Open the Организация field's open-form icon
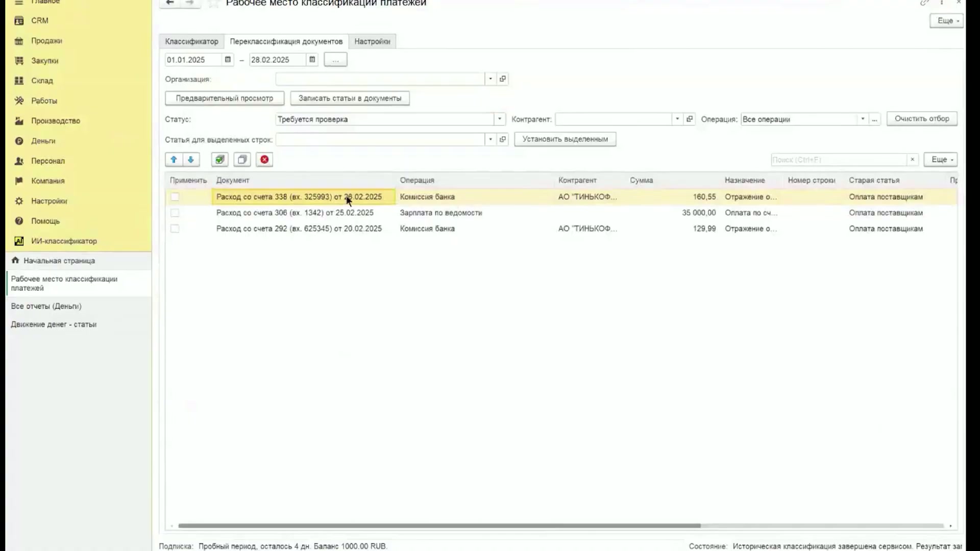The height and width of the screenshot is (551, 980). point(503,79)
